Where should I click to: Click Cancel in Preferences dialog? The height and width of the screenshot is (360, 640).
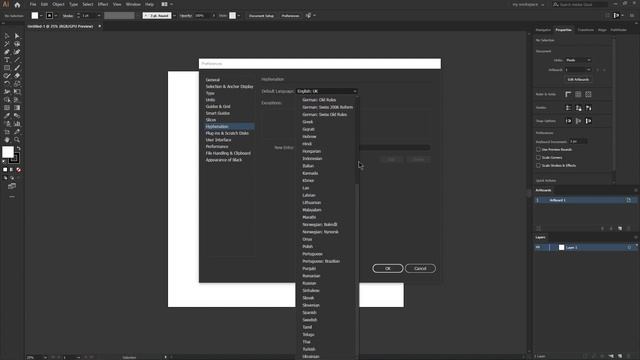click(420, 268)
